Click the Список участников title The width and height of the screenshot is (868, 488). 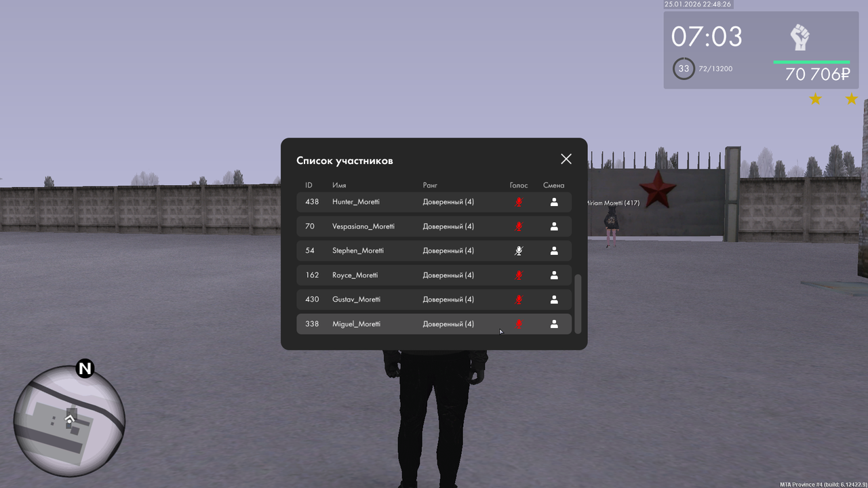click(x=344, y=161)
